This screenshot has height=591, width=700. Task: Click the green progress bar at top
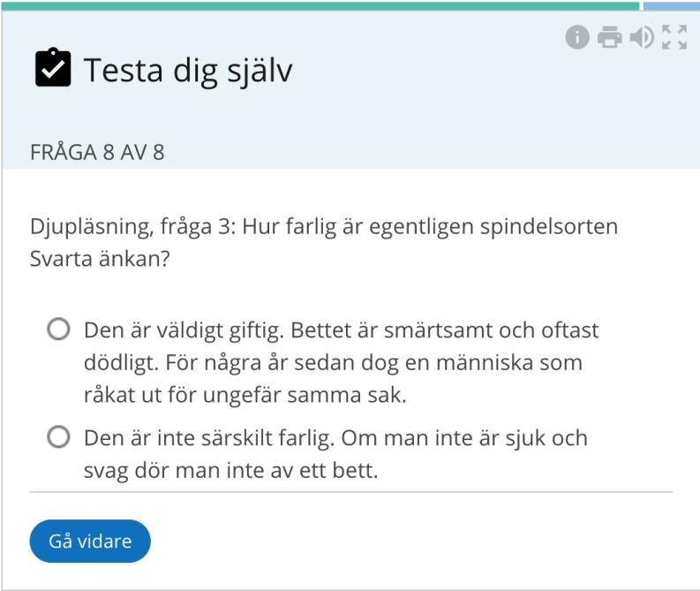click(x=320, y=6)
